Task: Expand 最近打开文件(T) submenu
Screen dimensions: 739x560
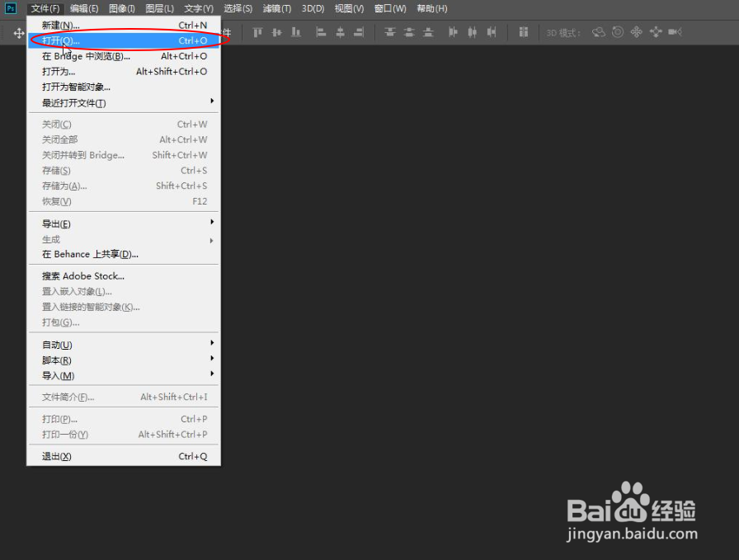Action: point(124,103)
